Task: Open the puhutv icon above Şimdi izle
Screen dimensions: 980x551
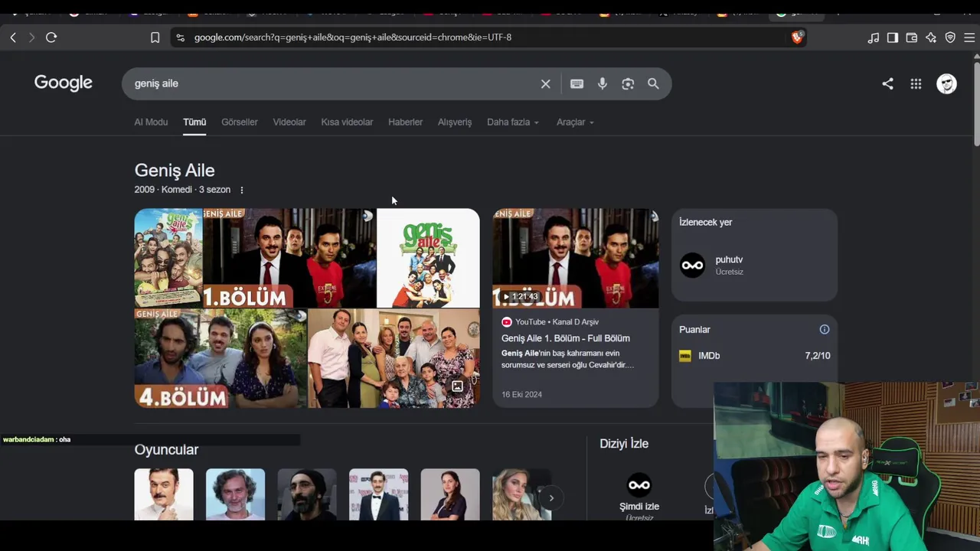Action: point(639,485)
